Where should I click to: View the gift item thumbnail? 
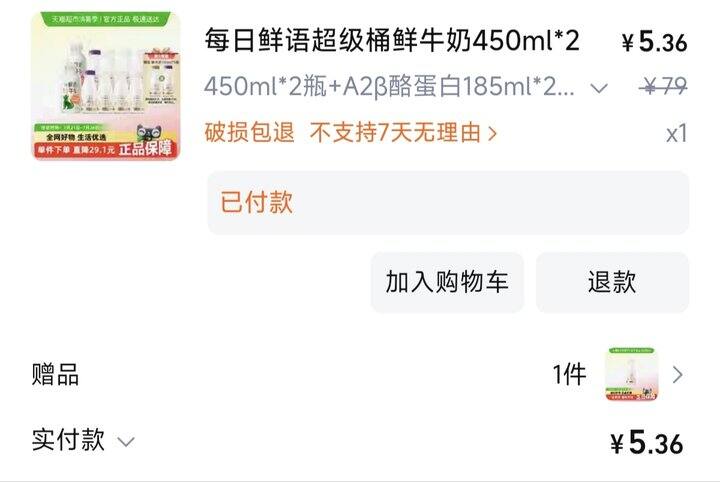click(x=631, y=374)
